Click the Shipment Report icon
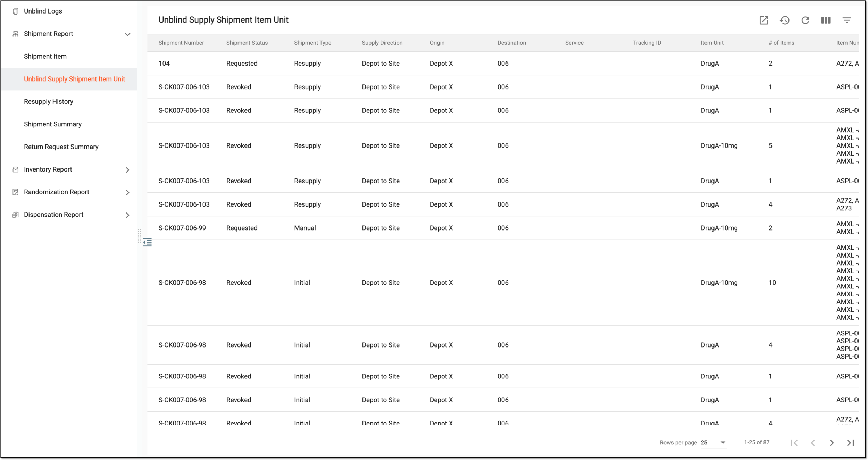This screenshot has height=460, width=868. (x=15, y=34)
